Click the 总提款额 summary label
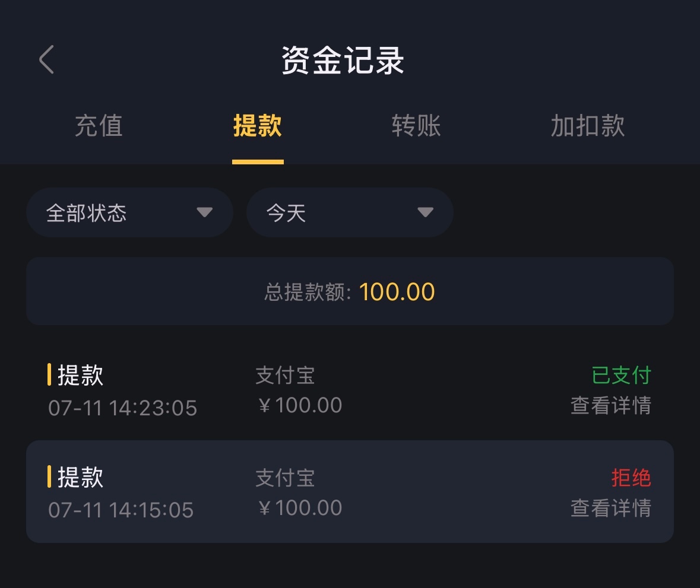Image resolution: width=700 pixels, height=588 pixels. coord(308,292)
